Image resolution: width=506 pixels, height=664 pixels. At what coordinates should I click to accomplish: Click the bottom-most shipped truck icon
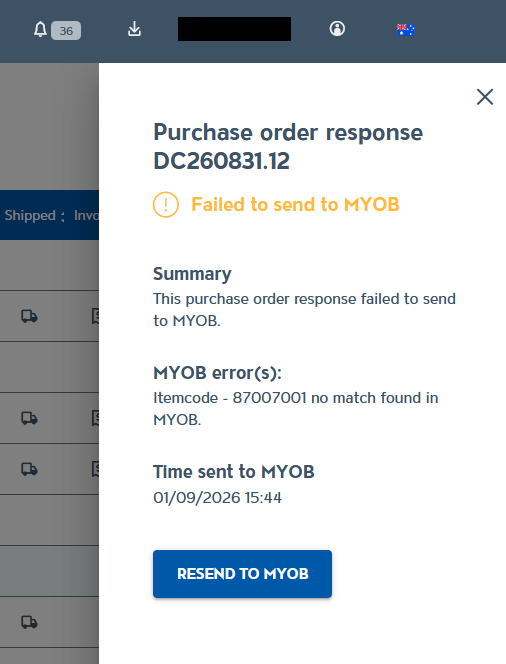point(29,622)
